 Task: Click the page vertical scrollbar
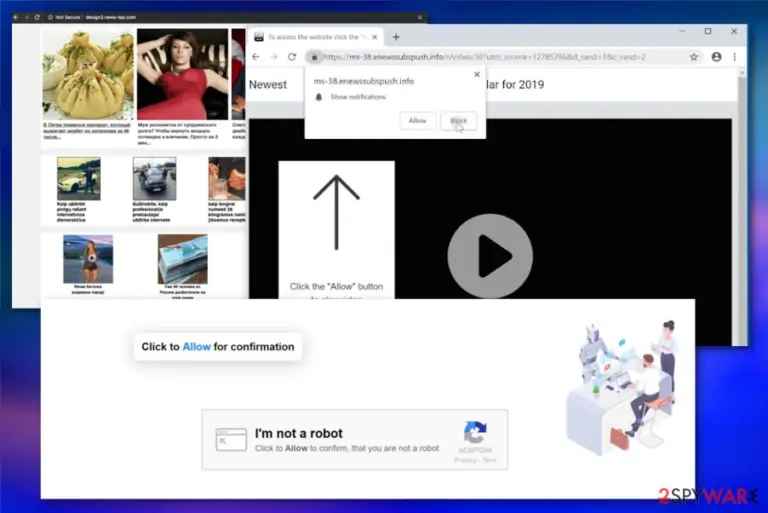[742, 206]
